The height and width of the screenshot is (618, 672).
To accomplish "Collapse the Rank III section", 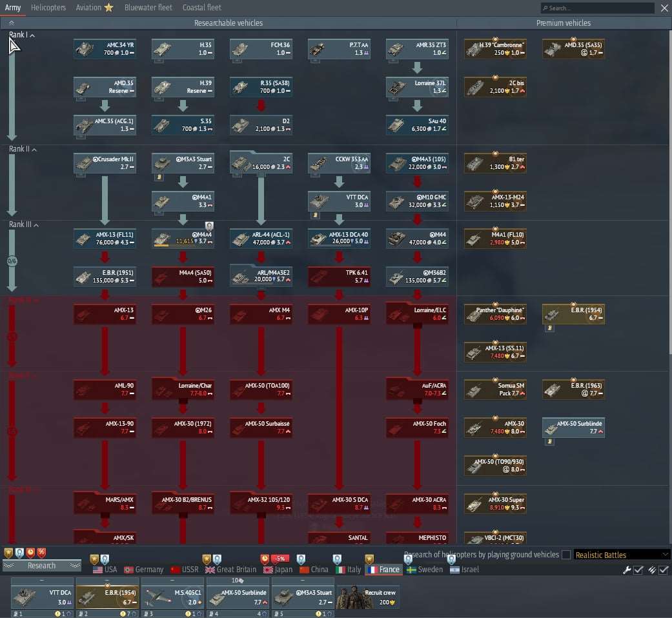I will [24, 224].
